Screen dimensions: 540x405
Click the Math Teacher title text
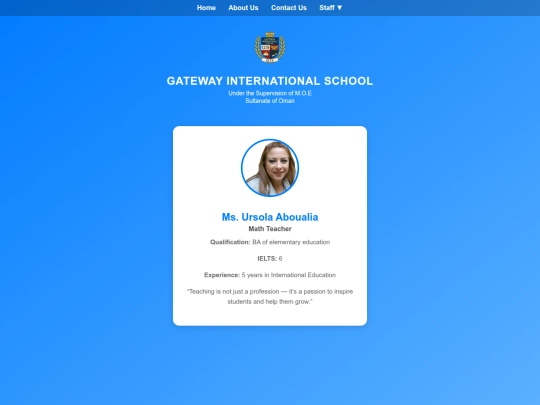270,229
